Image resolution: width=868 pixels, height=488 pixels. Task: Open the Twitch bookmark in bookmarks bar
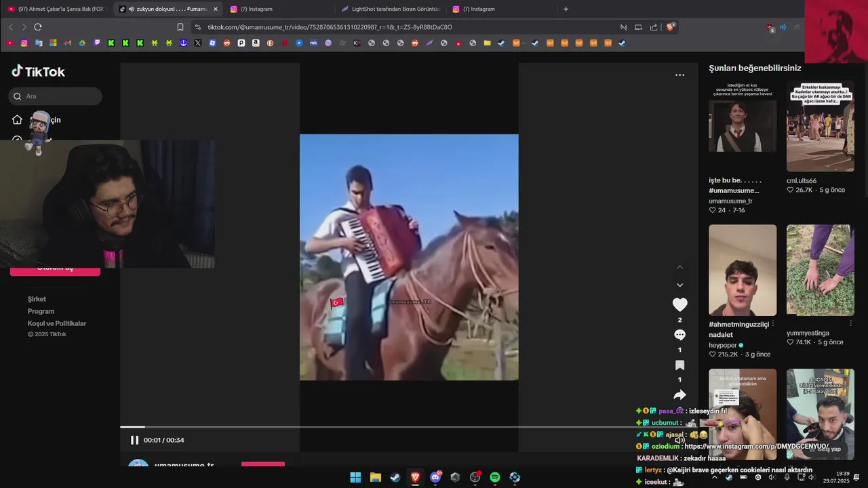[97, 43]
